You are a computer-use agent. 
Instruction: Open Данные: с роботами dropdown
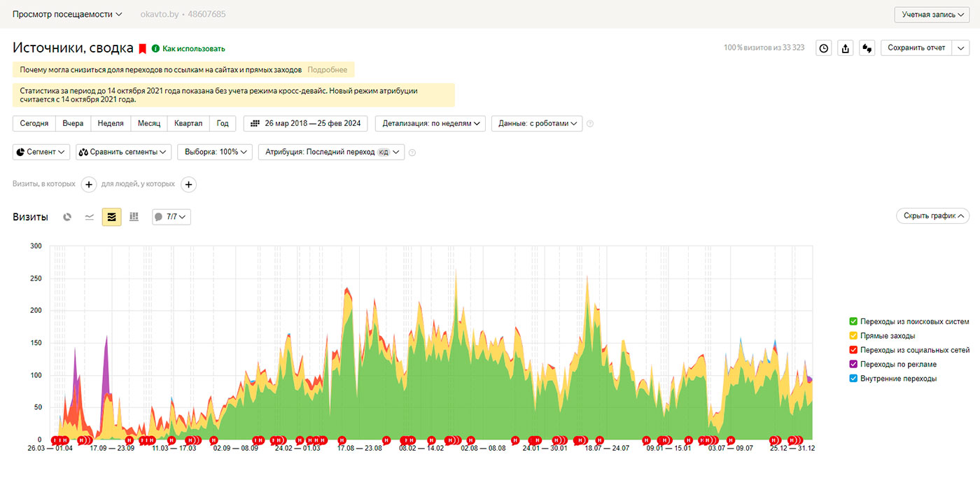click(x=537, y=123)
